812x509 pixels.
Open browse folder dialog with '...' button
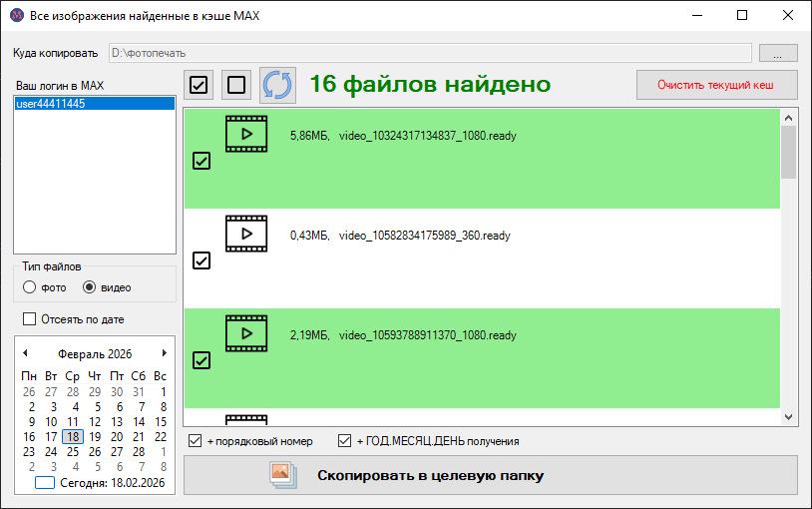pyautogui.click(x=778, y=52)
